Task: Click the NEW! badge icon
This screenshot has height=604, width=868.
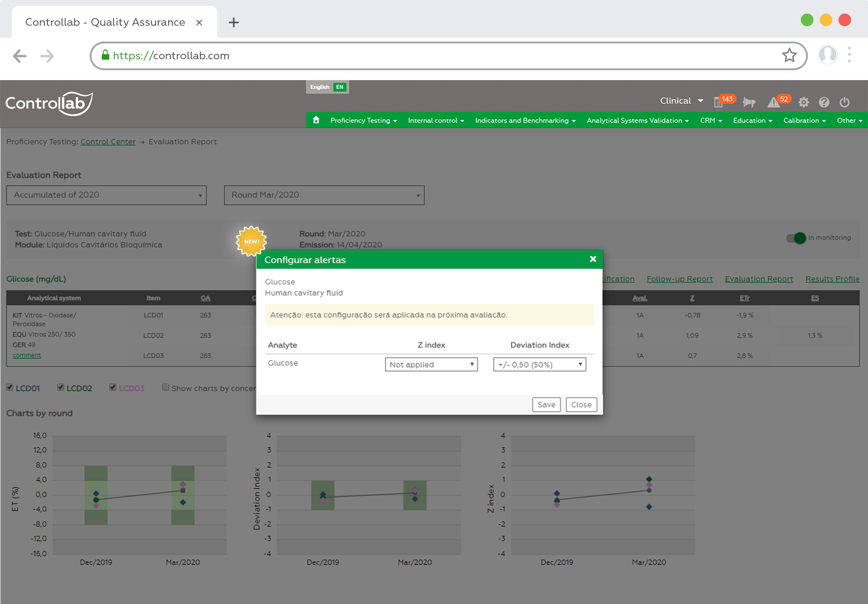Action: click(x=251, y=241)
